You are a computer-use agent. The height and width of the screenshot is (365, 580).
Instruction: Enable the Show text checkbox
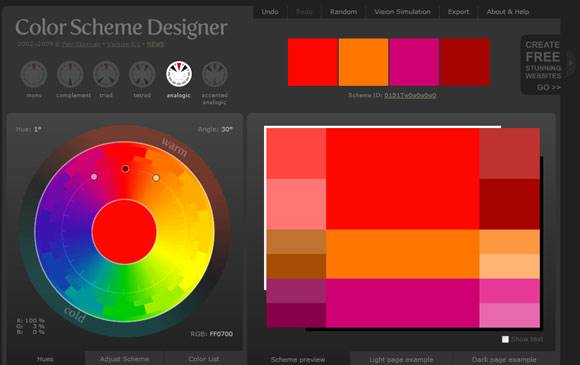click(x=505, y=339)
